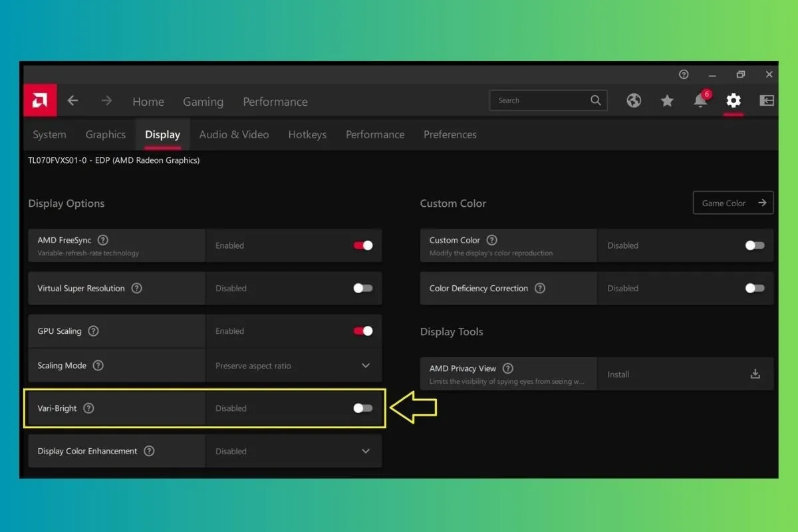Switch to the Graphics tab
The height and width of the screenshot is (532, 798).
(x=105, y=134)
